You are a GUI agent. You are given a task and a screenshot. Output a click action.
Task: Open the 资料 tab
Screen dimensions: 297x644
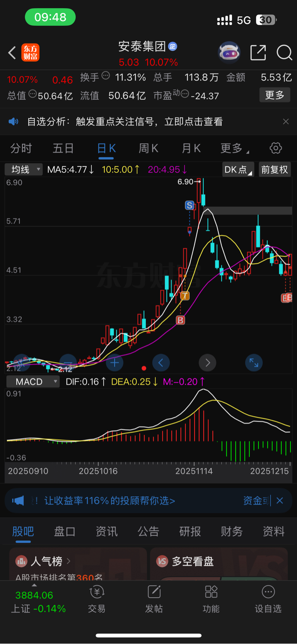click(274, 532)
